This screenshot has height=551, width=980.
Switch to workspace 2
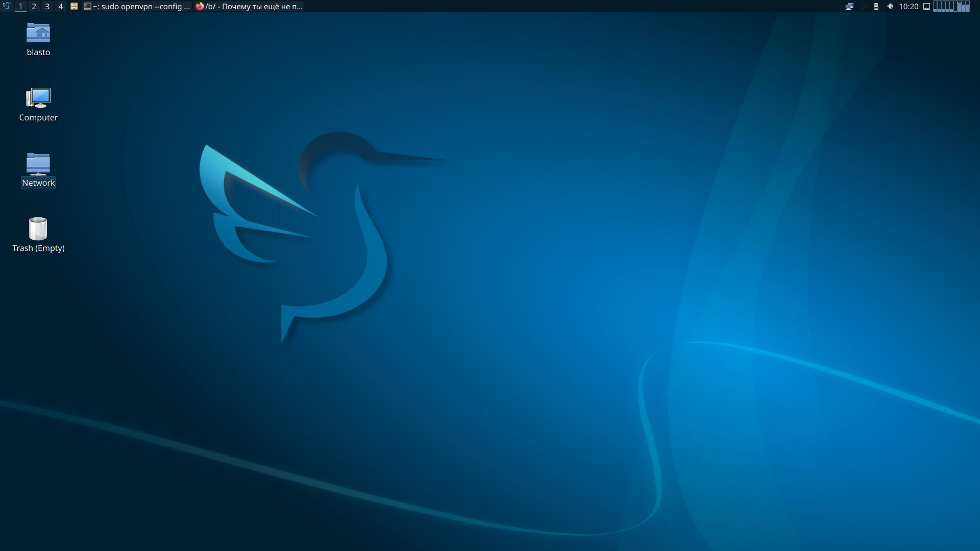[x=34, y=6]
